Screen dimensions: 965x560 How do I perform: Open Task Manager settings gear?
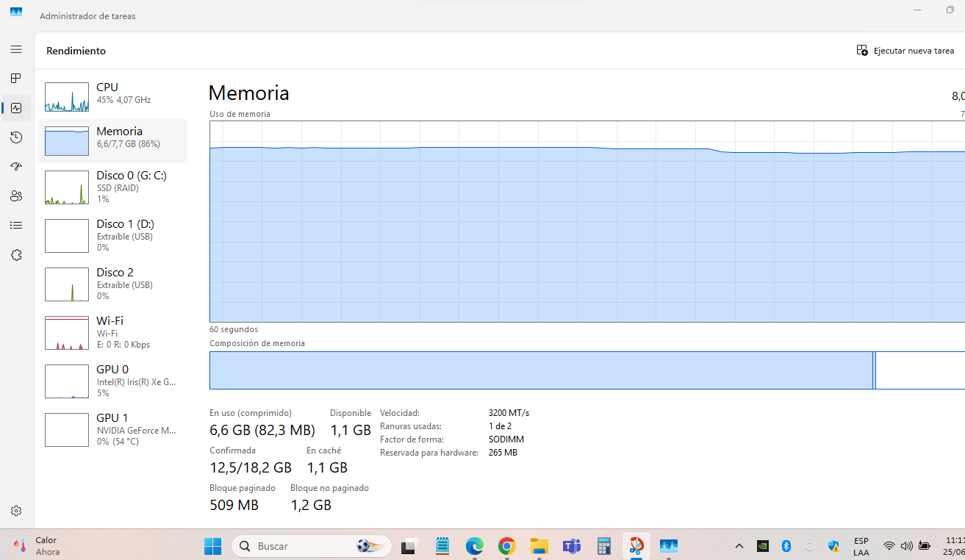tap(16, 511)
